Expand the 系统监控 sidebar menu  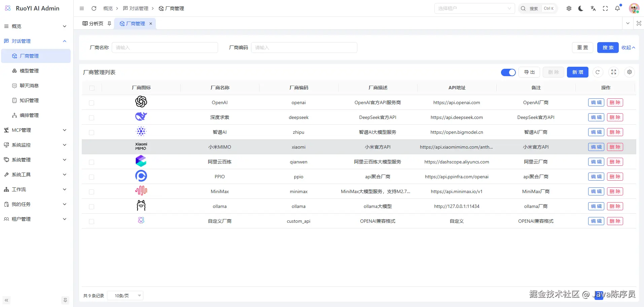tap(35, 145)
